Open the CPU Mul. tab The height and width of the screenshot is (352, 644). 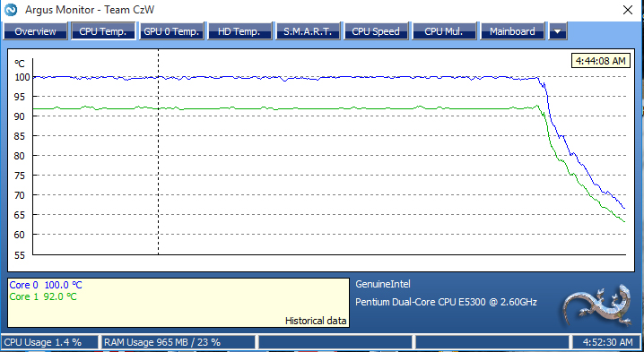pyautogui.click(x=444, y=31)
